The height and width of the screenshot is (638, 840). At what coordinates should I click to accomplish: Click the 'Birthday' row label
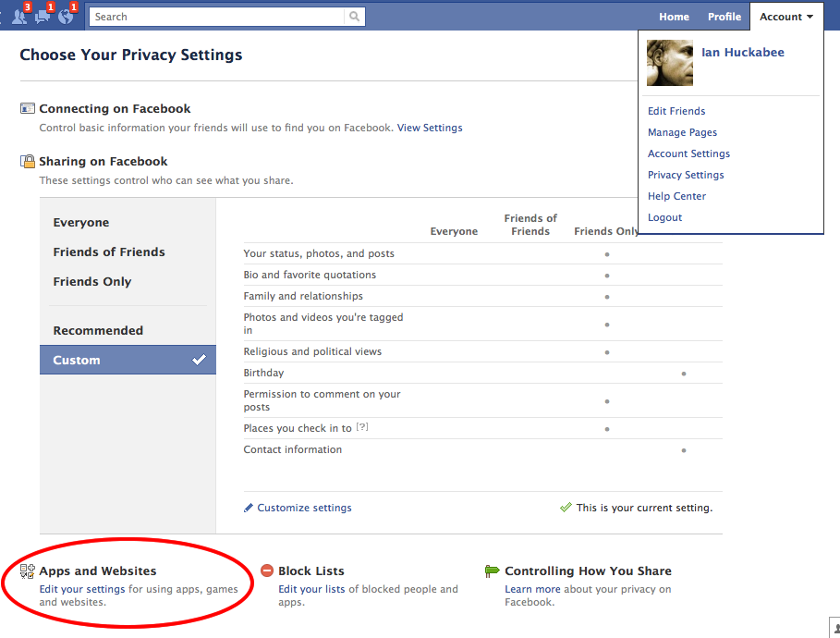263,373
